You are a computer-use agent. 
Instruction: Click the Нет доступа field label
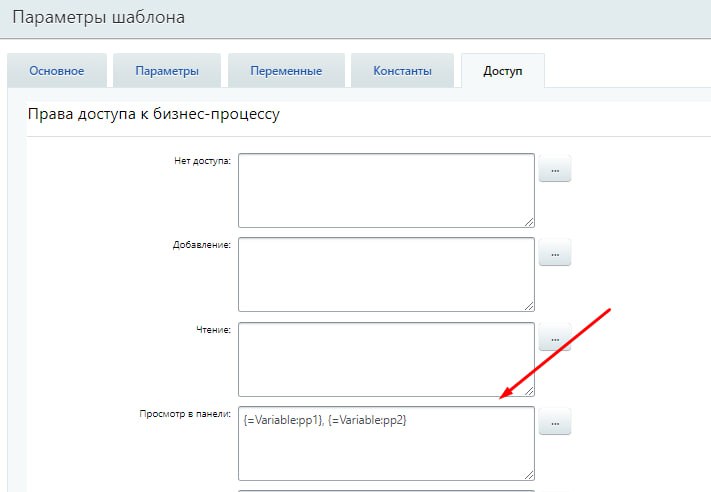click(x=203, y=162)
